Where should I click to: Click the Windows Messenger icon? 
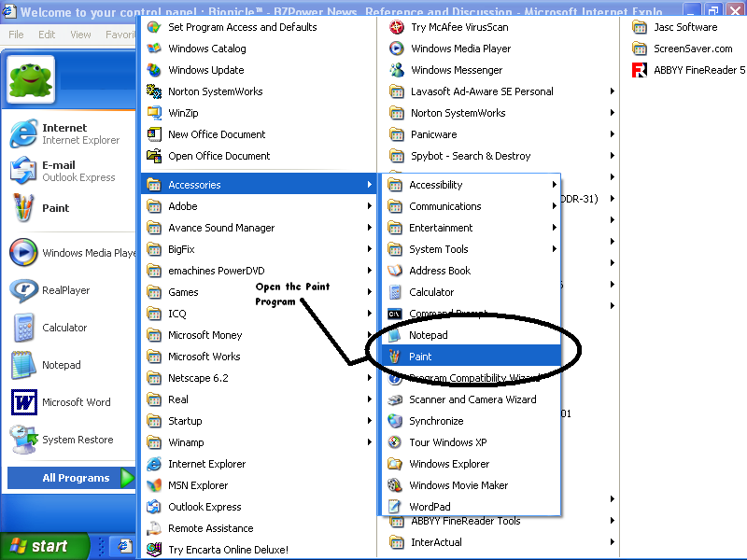click(x=396, y=70)
